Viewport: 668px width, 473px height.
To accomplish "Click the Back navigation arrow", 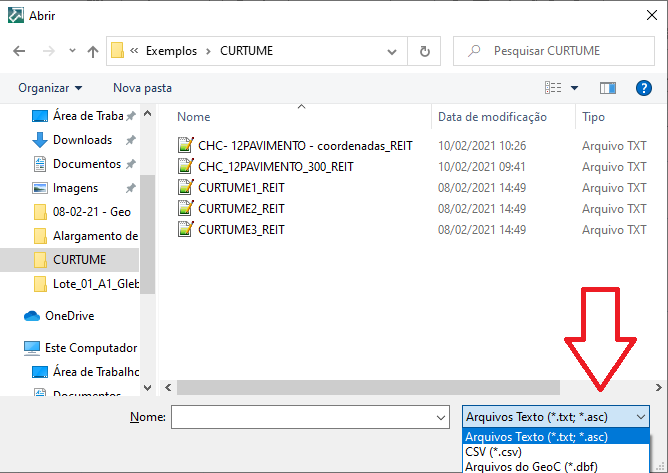I will (x=19, y=51).
